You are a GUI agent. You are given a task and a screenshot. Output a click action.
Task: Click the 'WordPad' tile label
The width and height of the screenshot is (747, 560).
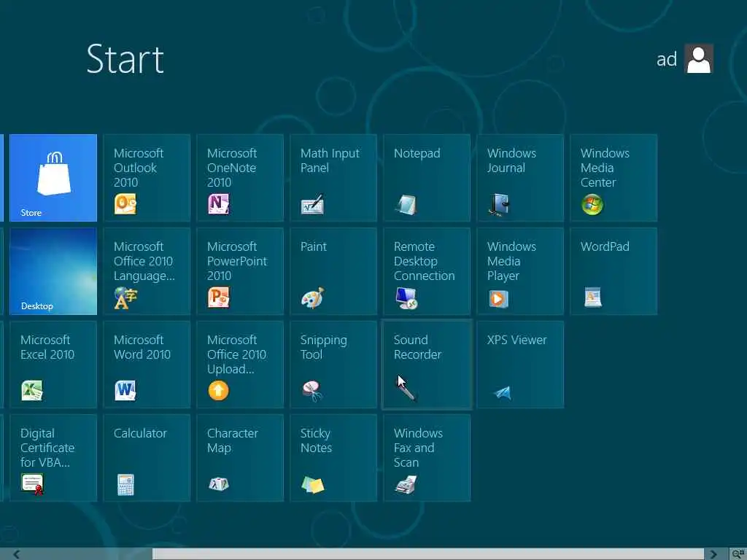(x=605, y=246)
